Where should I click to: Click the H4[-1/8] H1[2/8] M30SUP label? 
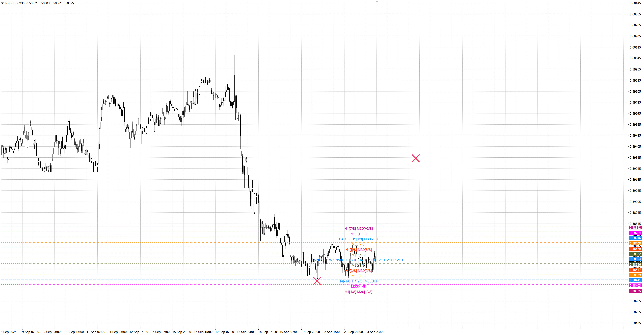pos(358,281)
